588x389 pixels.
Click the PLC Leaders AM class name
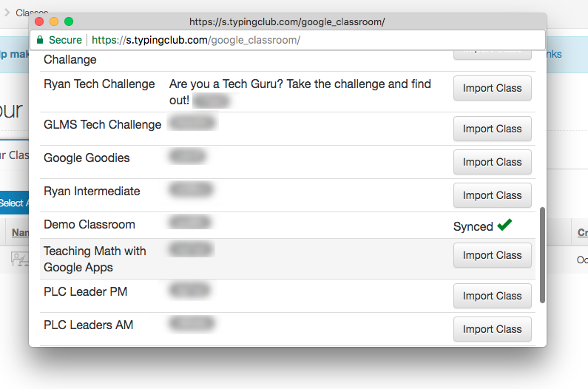coord(89,325)
